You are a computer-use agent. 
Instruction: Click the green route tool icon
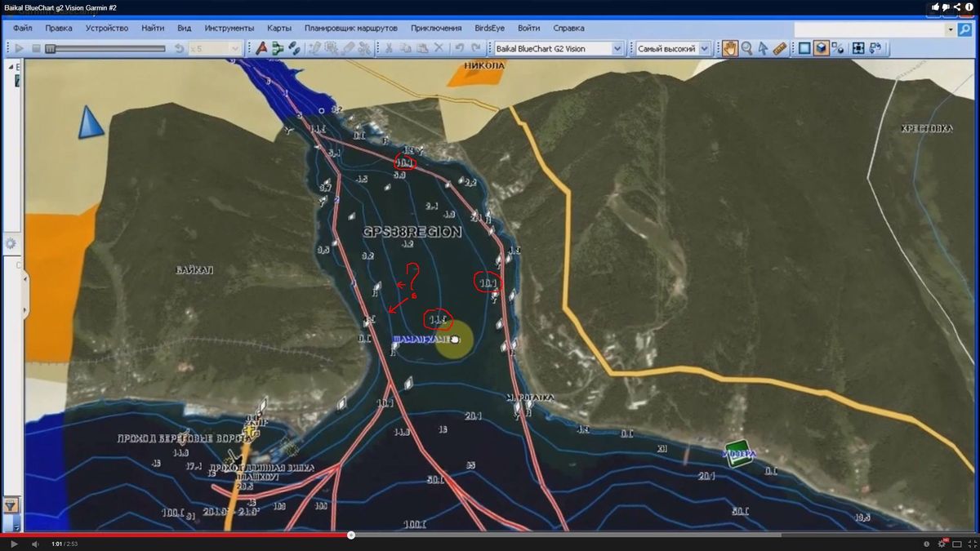(278, 48)
